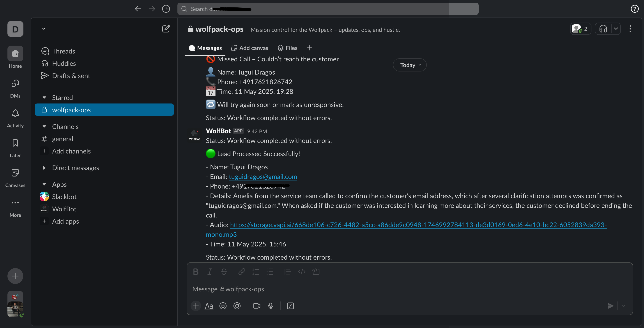Image resolution: width=644 pixels, height=328 pixels.
Task: Toggle blockquote formatting
Action: [287, 272]
